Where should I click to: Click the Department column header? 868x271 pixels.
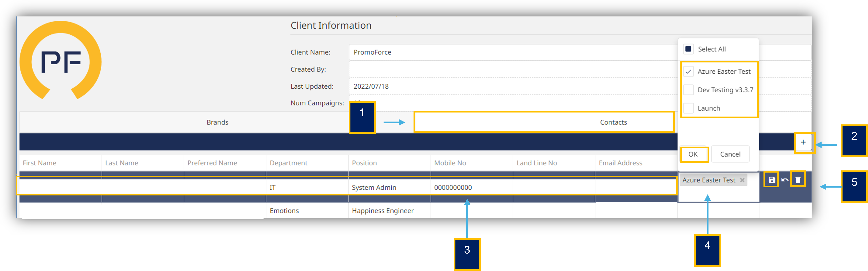point(307,163)
